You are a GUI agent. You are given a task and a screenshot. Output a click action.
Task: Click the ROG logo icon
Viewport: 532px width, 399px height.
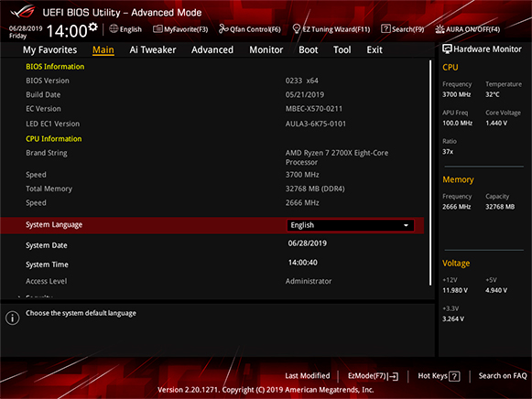click(x=22, y=12)
